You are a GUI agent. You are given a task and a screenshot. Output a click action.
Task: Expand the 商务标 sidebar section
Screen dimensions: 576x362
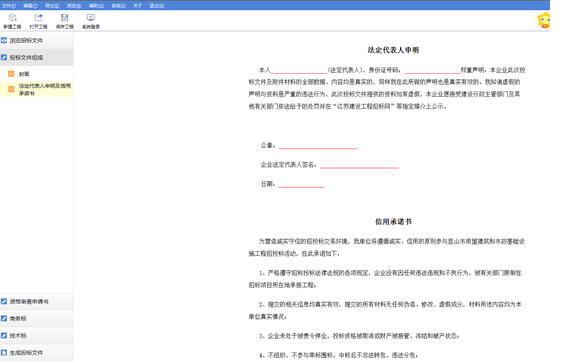[37, 318]
